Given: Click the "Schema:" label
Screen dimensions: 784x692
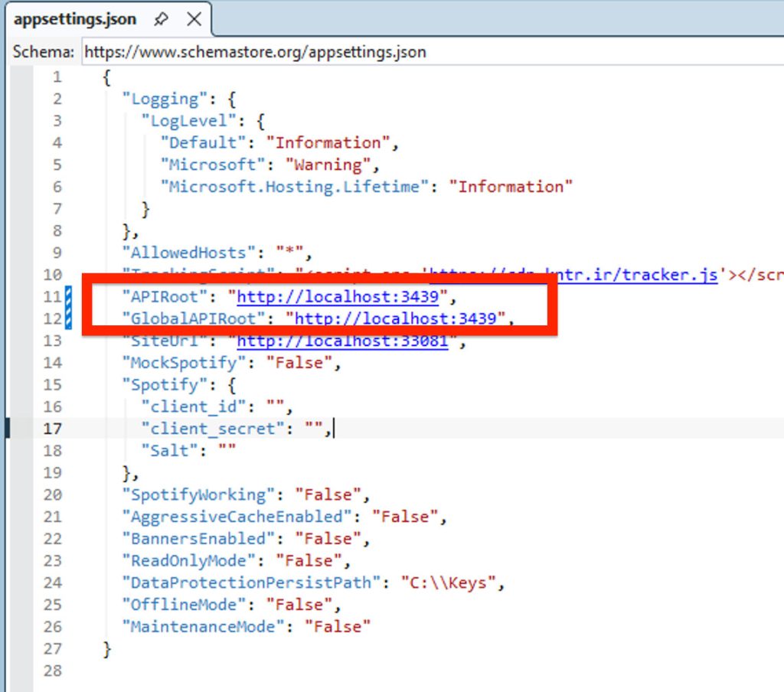Looking at the screenshot, I should click(x=44, y=51).
